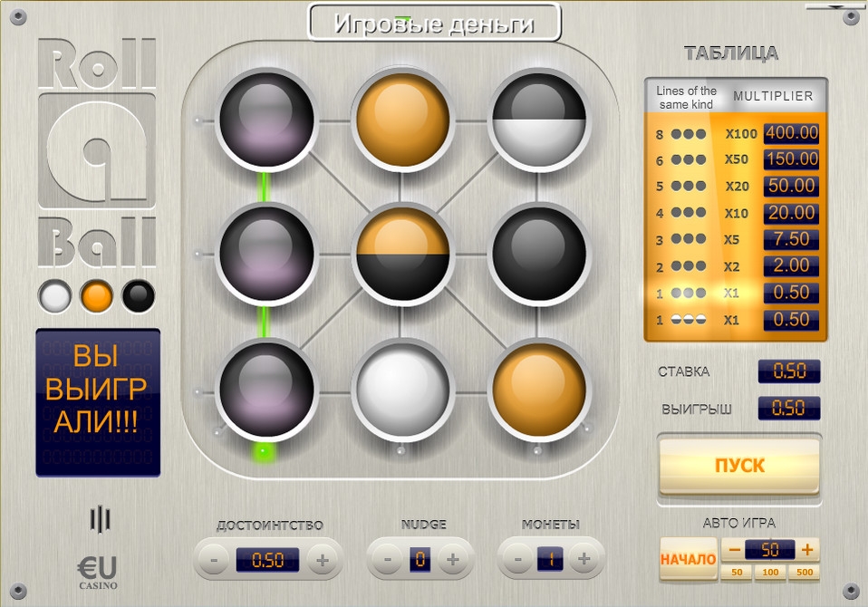This screenshot has height=607, width=868.
Task: Click the Игровые деньги title banner
Action: tap(434, 24)
